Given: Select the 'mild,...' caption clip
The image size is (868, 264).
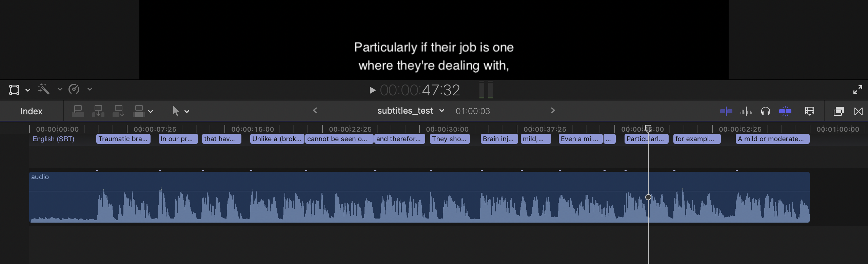Looking at the screenshot, I should [x=536, y=139].
